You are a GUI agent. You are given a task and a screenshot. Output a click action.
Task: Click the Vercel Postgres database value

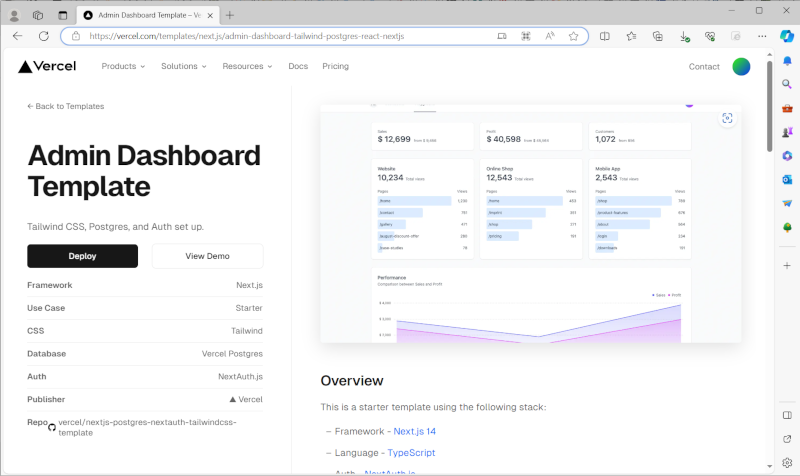click(x=232, y=354)
